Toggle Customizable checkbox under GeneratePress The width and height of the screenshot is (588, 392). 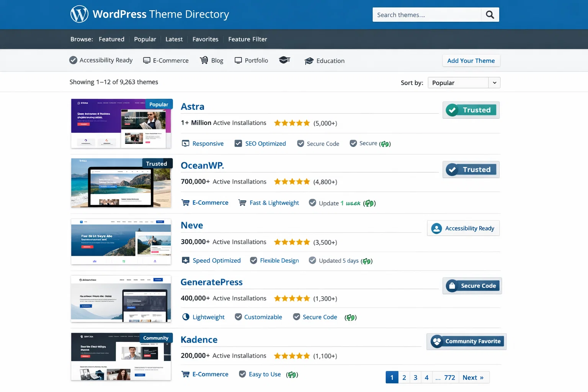pyautogui.click(x=238, y=317)
